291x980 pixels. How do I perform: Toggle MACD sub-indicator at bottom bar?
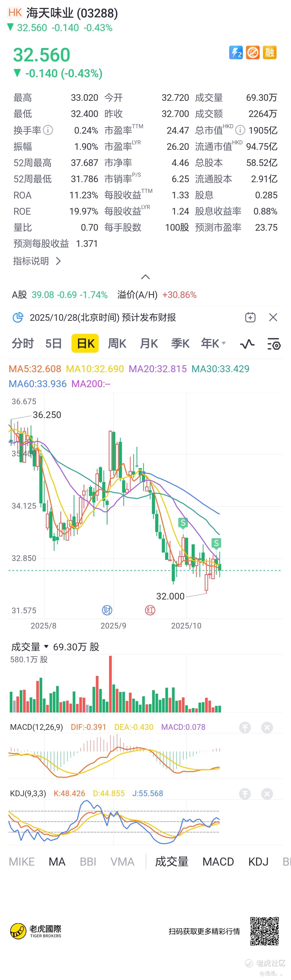218,862
